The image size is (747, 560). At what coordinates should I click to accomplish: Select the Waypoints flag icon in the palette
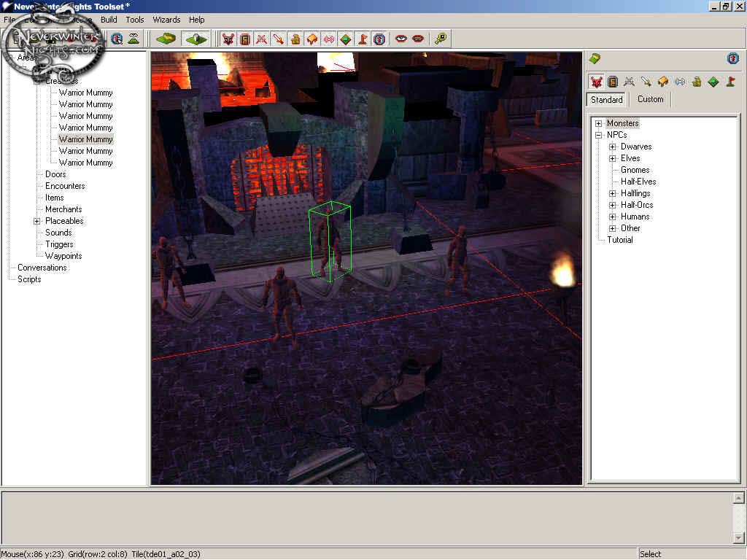point(730,82)
